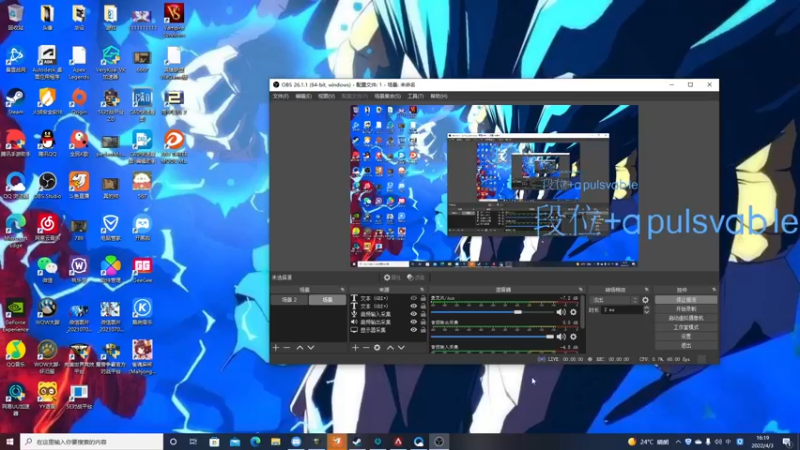
Task: Click 音频输出采集 volume slider handle
Action: [549, 337]
